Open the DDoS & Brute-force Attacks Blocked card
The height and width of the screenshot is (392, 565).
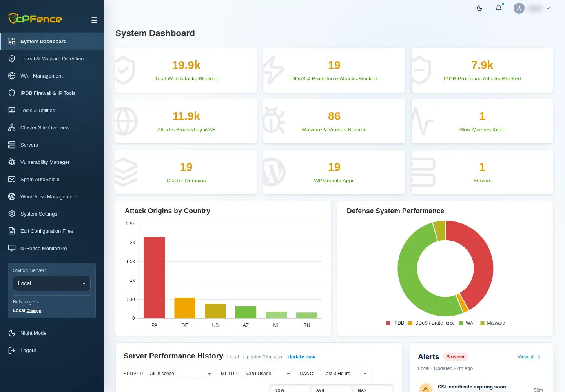pos(334,70)
